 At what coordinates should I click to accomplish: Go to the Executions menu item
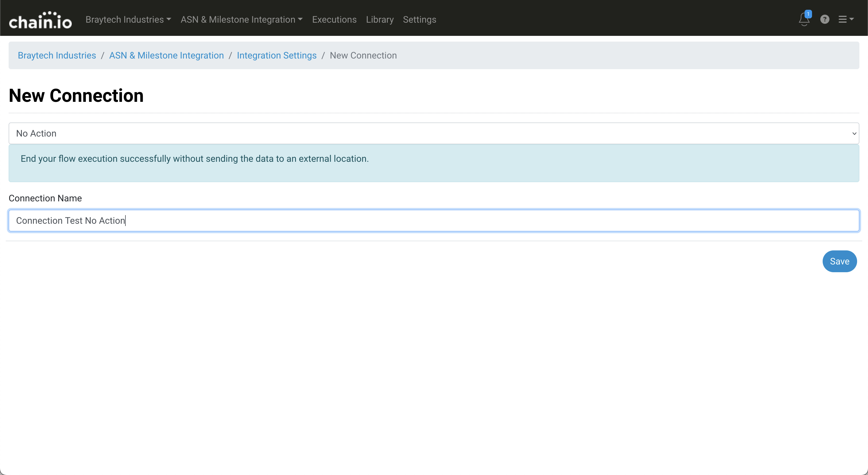(334, 20)
